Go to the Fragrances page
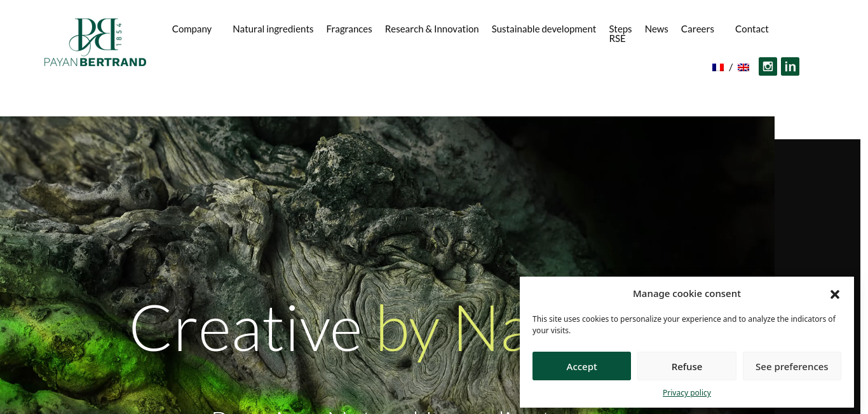 [x=349, y=29]
